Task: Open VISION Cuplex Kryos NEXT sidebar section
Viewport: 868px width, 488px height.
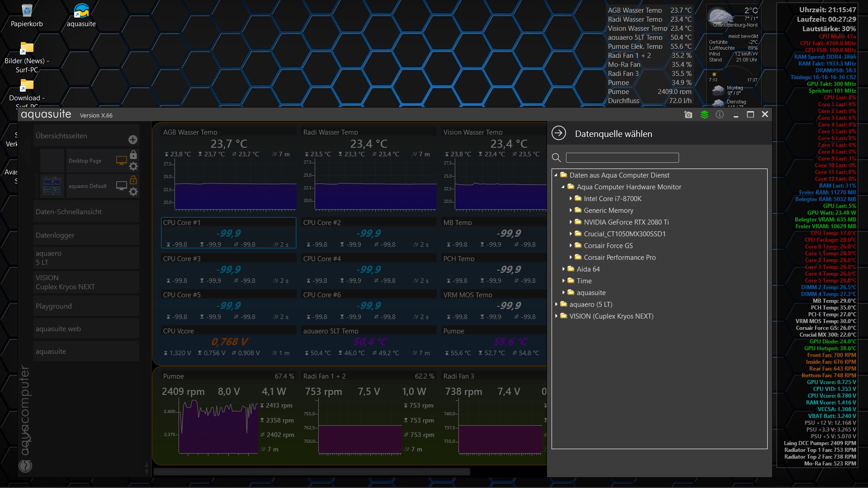Action: click(x=86, y=282)
